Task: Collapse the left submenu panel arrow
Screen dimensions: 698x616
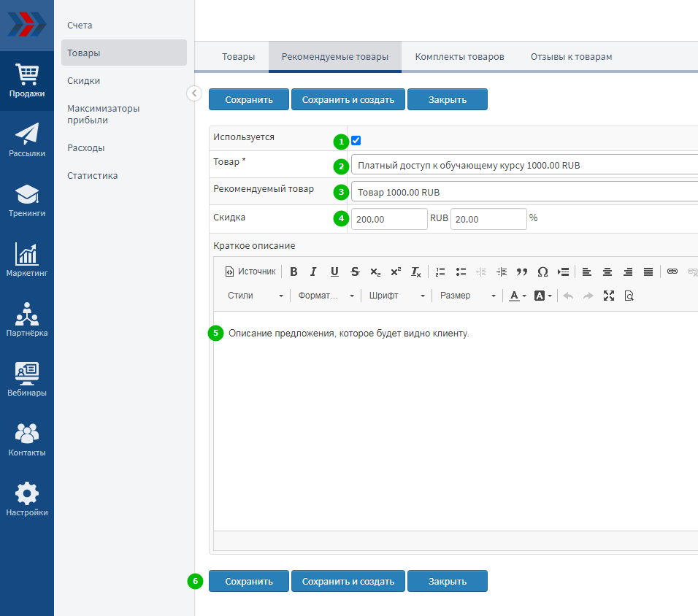Action: 193,93
